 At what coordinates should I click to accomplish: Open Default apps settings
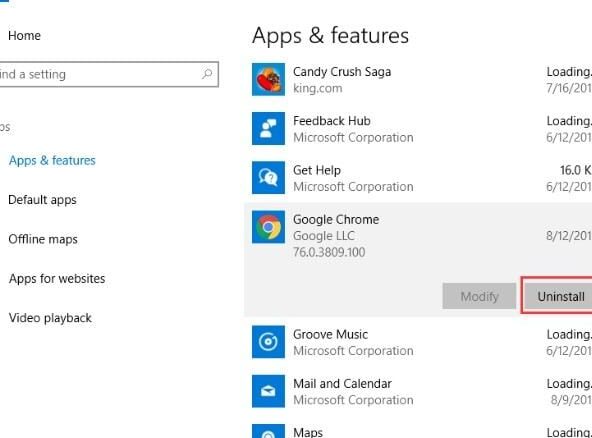(42, 200)
